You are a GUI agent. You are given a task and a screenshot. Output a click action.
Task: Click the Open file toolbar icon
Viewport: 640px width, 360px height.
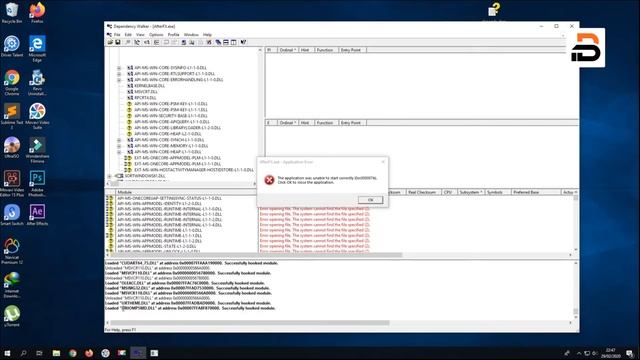point(110,42)
